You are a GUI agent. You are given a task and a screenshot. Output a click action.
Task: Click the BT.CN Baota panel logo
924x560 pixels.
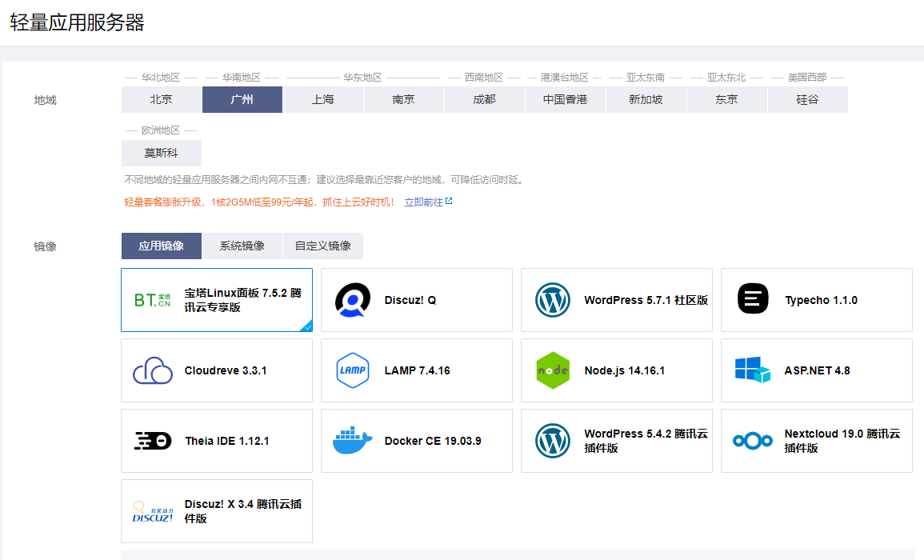[x=153, y=300]
